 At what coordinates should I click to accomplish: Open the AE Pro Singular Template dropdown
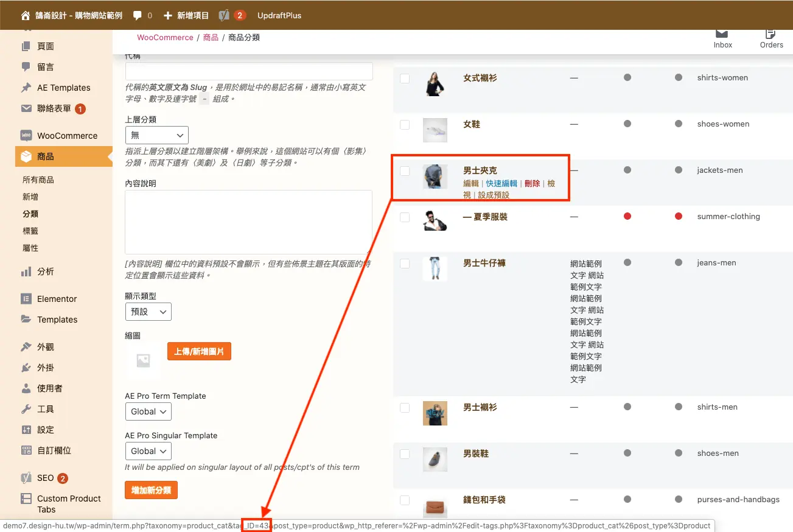pyautogui.click(x=148, y=451)
